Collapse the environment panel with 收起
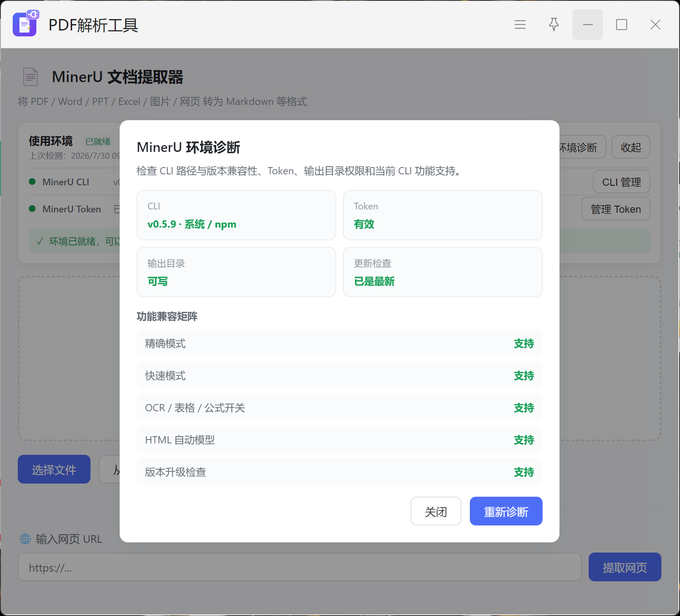 631,147
